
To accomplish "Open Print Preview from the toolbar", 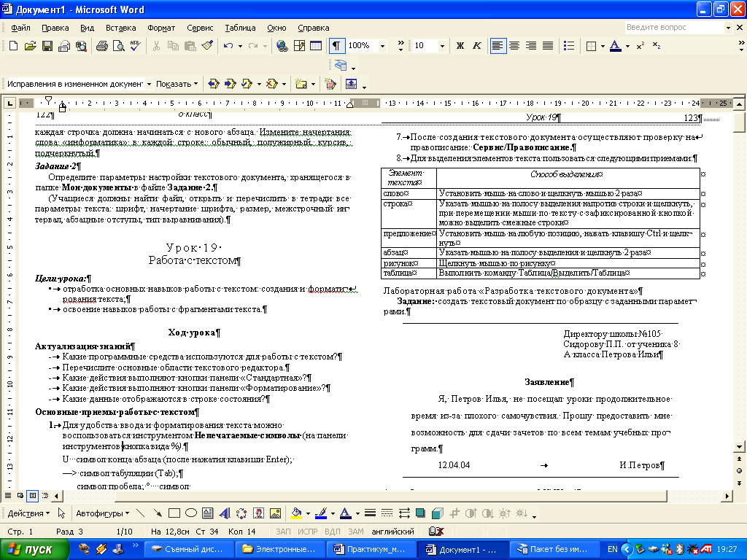I will tap(119, 46).
